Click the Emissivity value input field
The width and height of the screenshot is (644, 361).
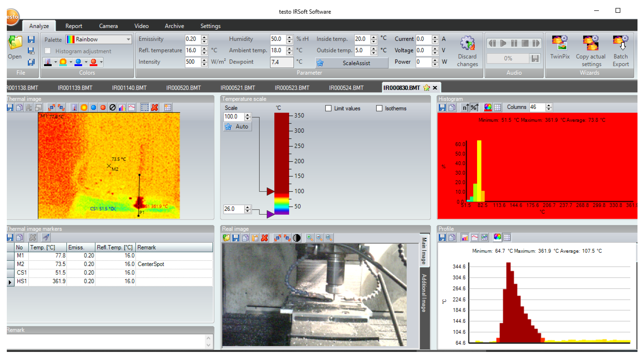(x=193, y=39)
